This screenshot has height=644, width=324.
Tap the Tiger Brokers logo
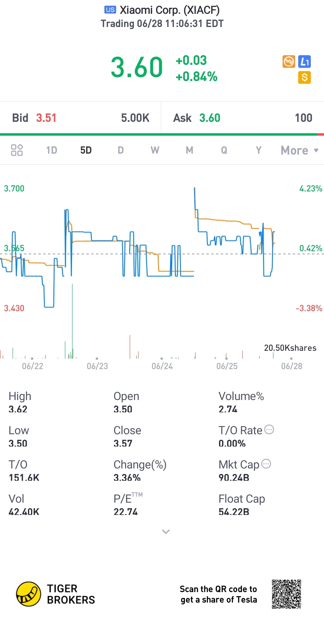(55, 594)
